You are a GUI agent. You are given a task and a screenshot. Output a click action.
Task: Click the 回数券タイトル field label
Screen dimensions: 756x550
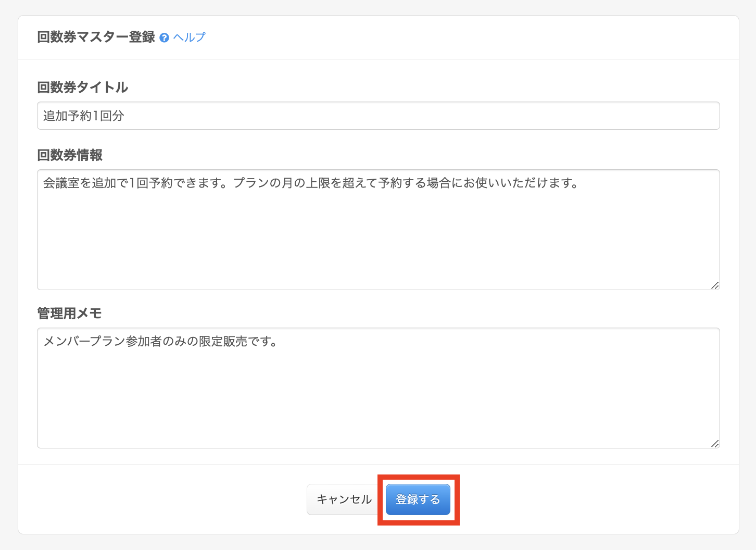click(82, 87)
